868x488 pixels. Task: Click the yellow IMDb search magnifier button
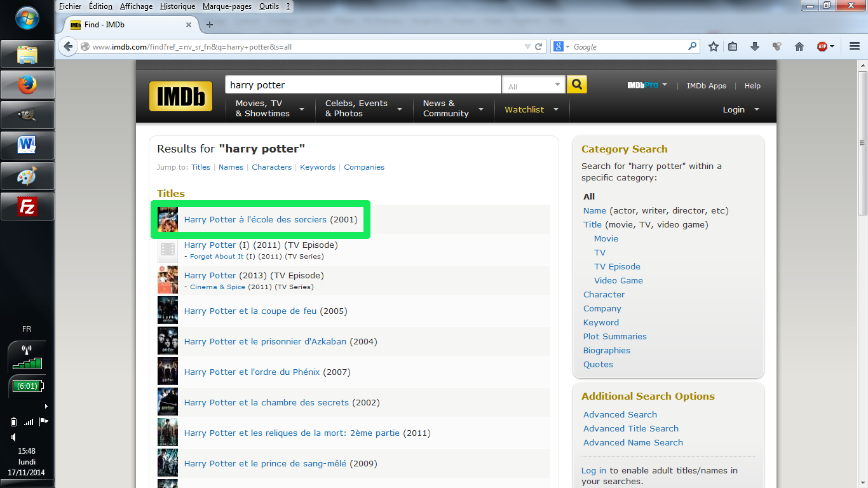point(576,85)
